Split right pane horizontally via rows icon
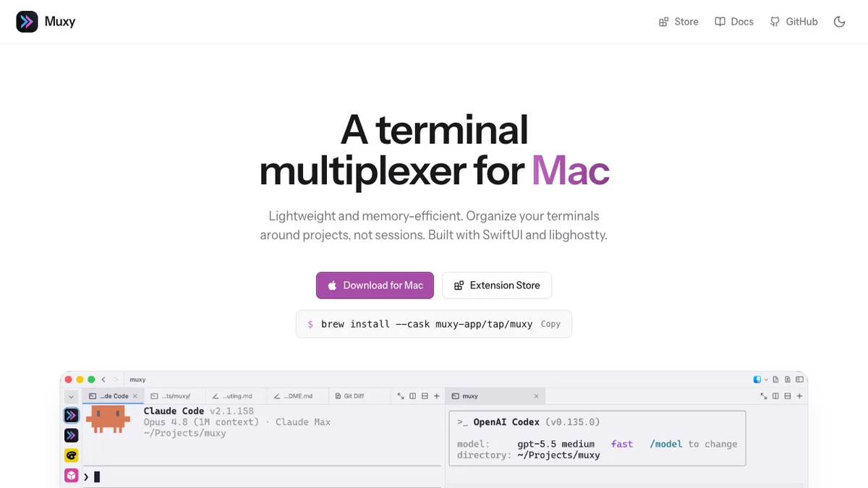The width and height of the screenshot is (868, 488). [788, 396]
